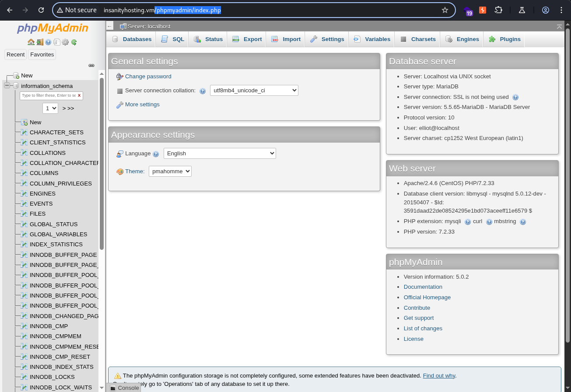571x392 pixels.
Task: Open browser extensions puzzle icon
Action: (x=498, y=10)
